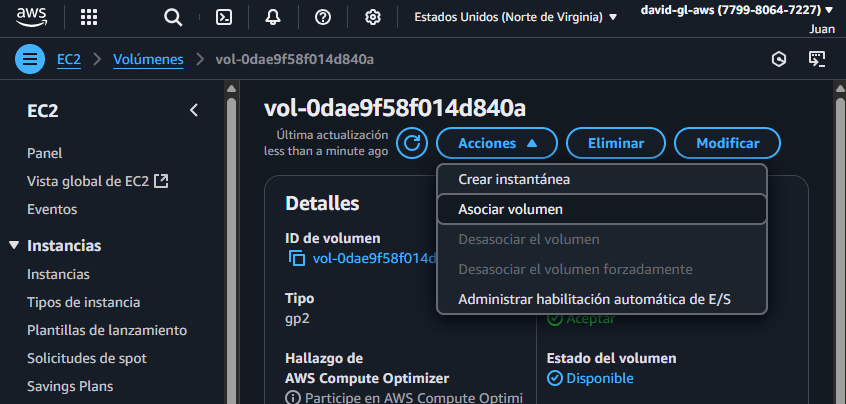
Task: Open Solicitudes de spot in sidebar
Action: coord(87,358)
